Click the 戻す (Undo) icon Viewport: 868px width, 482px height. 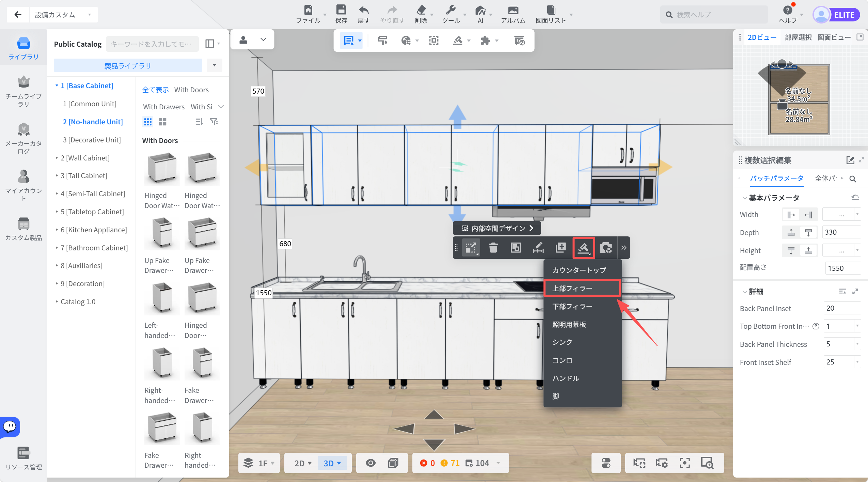click(363, 10)
